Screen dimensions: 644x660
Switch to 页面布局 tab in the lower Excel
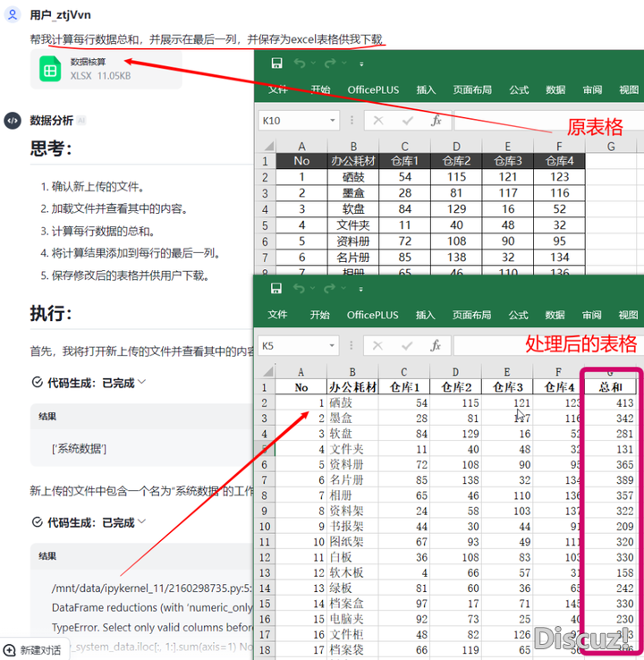(x=472, y=315)
